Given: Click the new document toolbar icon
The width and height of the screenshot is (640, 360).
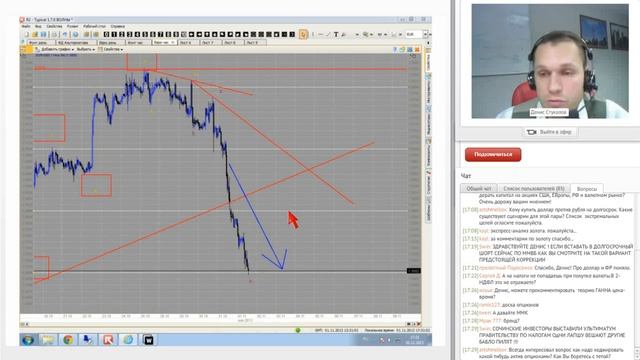Looking at the screenshot, I should [27, 35].
